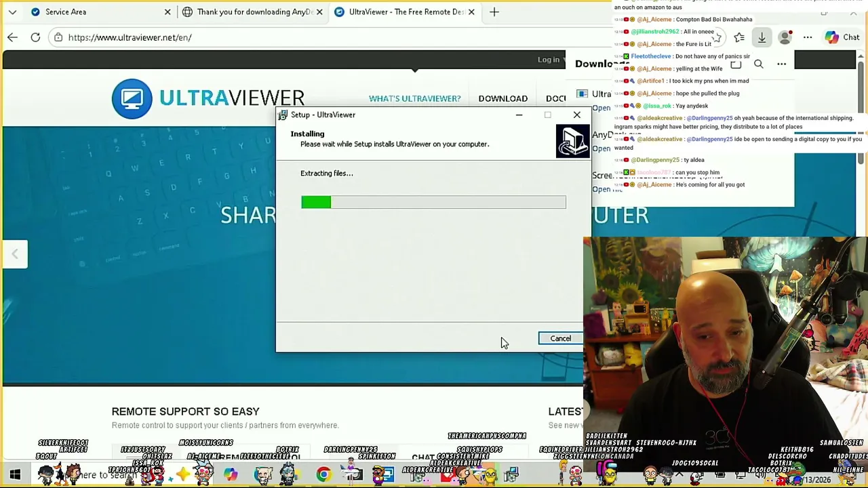Toggle the Downloads toolbar button
Image resolution: width=868 pixels, height=488 pixels.
[x=762, y=37]
